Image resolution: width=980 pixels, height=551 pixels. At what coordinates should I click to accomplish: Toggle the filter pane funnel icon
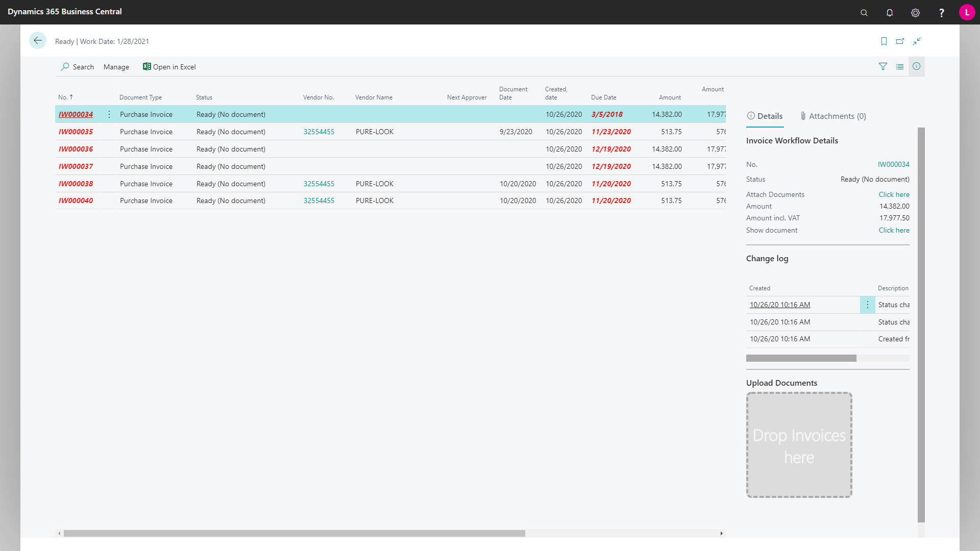pos(883,66)
